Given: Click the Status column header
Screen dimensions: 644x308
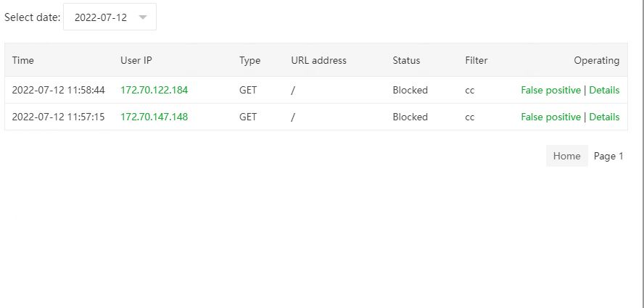Looking at the screenshot, I should click(x=406, y=60).
